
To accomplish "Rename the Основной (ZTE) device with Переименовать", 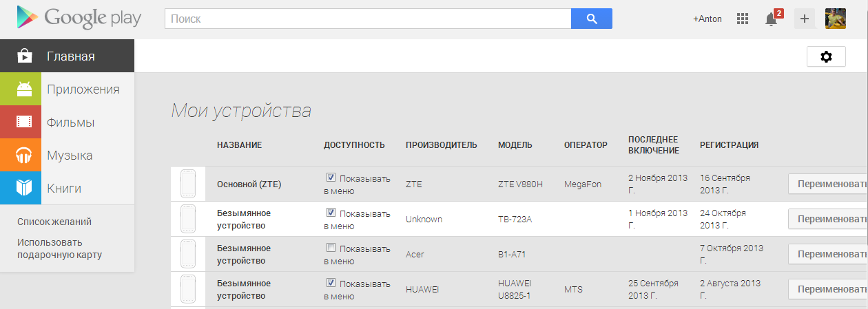I will coord(828,184).
